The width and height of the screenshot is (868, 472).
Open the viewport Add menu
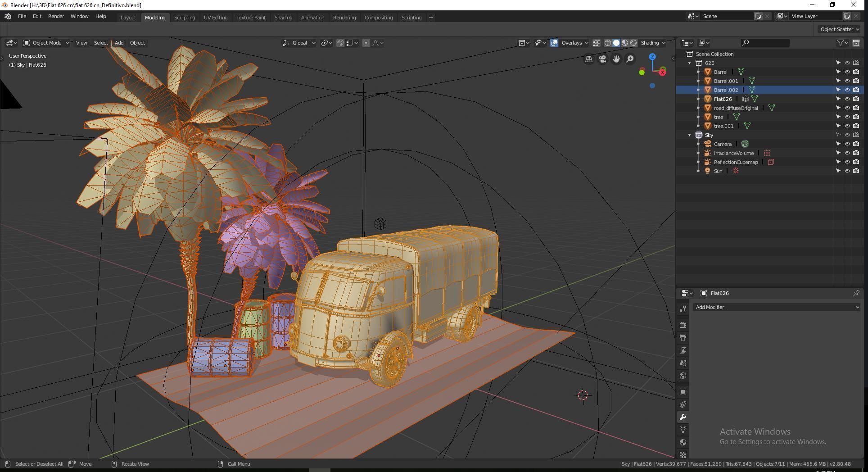119,43
